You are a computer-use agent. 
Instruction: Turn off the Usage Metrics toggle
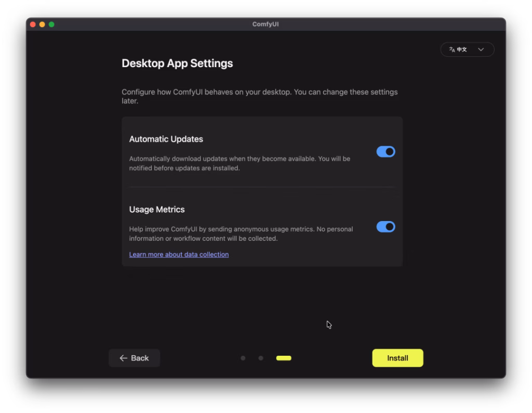[385, 227]
